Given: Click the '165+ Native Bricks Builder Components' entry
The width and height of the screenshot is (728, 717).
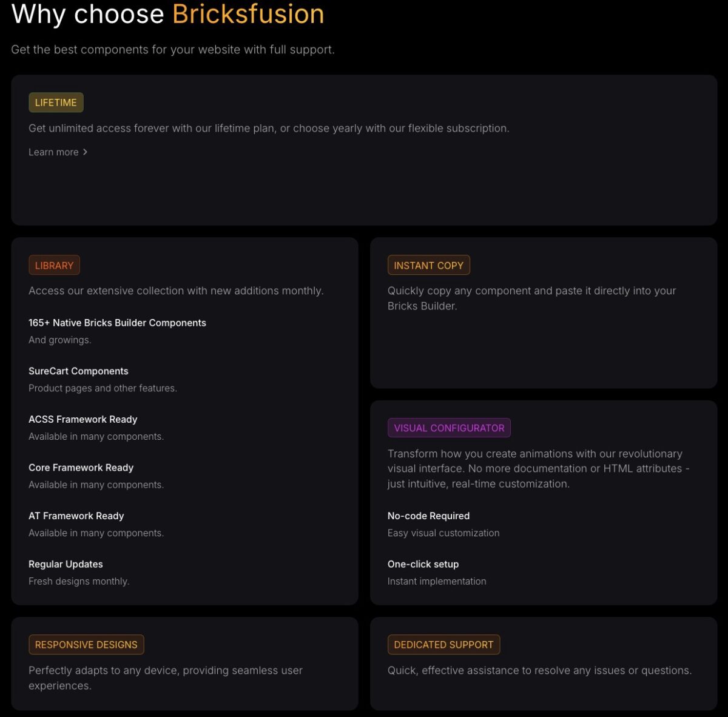Looking at the screenshot, I should pos(117,323).
